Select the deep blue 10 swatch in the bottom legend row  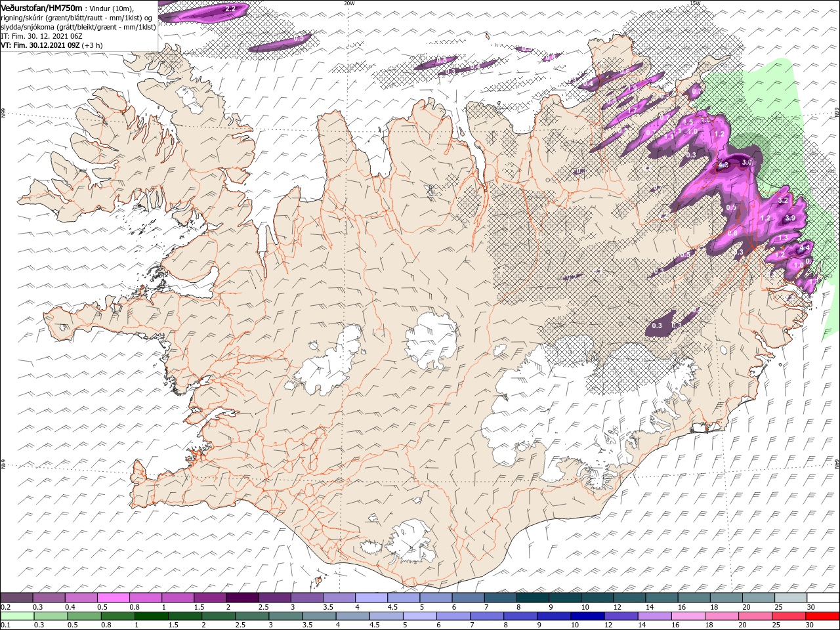[588, 616]
